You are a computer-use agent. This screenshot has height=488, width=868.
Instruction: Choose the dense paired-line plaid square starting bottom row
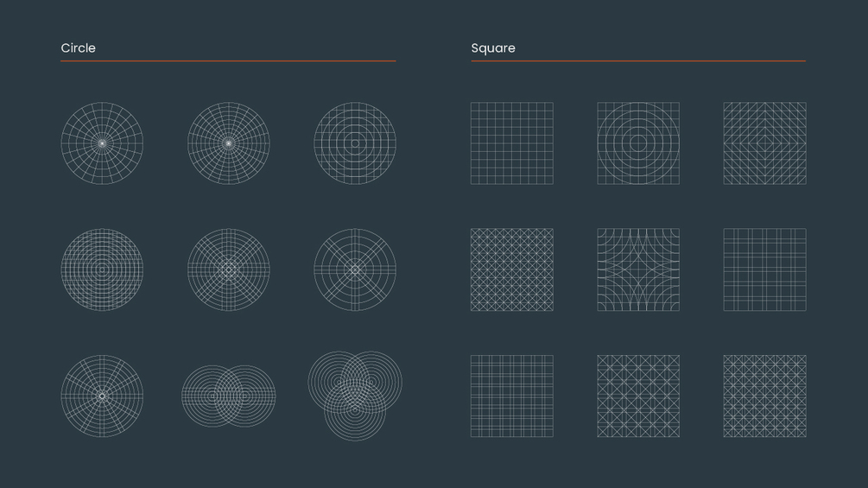[x=512, y=396]
